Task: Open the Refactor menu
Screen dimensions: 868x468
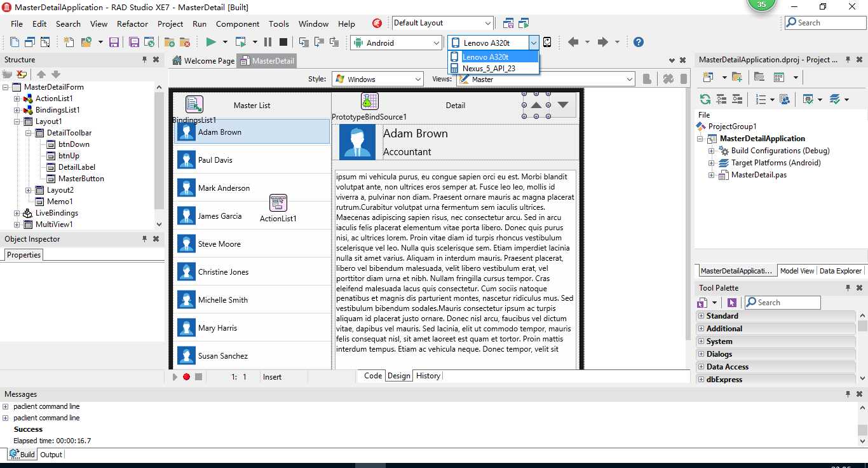Action: [132, 24]
